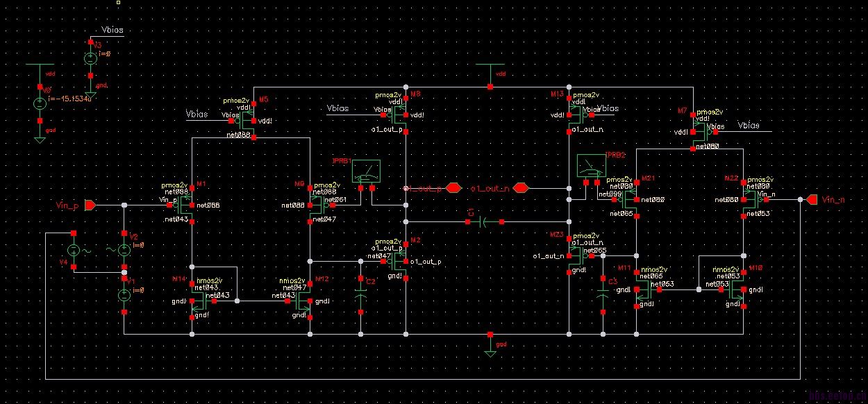Select the gnd symbol below V3
The height and width of the screenshot is (404, 868).
pos(89,86)
